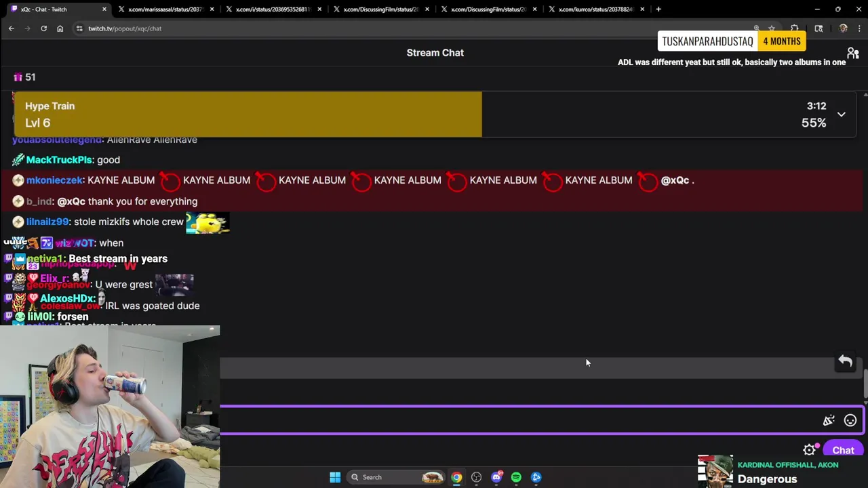This screenshot has height=488, width=868.
Task: Click username youabsolutelegend in chat
Action: pos(57,140)
